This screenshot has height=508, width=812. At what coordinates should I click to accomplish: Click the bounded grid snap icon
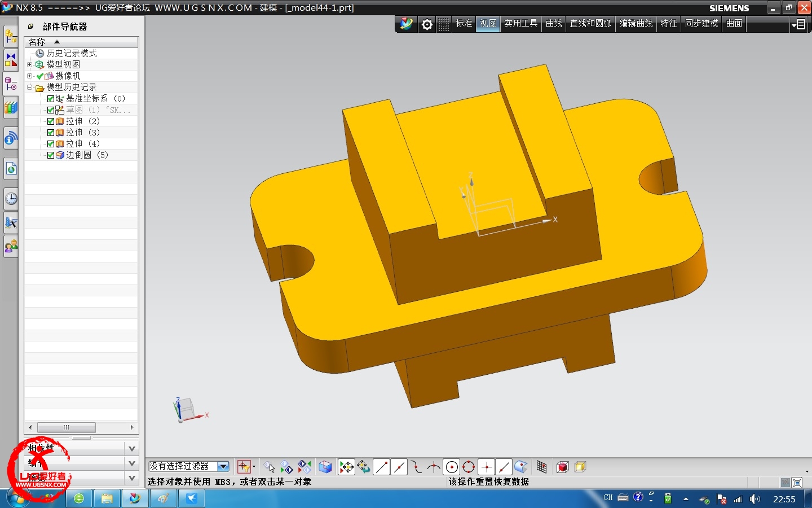click(542, 467)
